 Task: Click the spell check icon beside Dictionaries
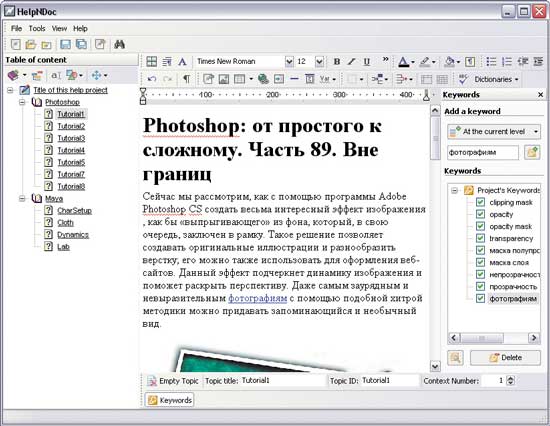tap(463, 79)
